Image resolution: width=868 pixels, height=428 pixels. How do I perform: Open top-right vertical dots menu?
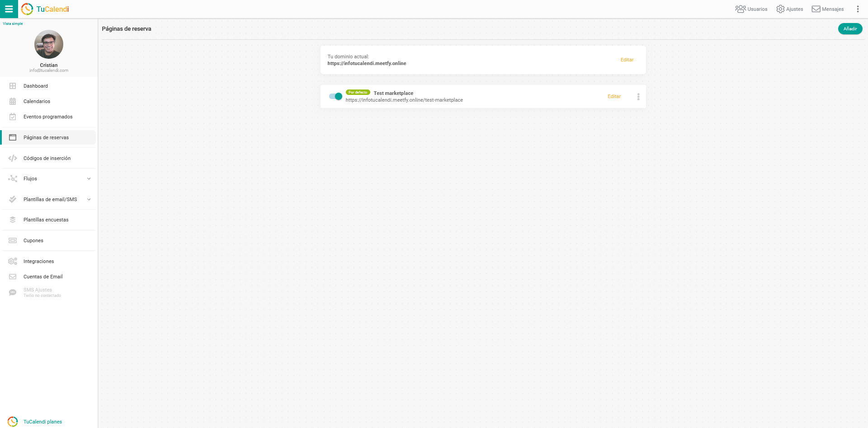coord(858,9)
